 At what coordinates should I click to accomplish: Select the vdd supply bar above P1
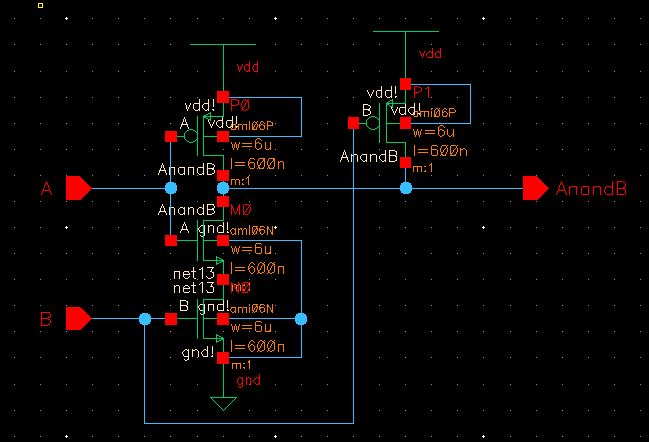coord(406,31)
